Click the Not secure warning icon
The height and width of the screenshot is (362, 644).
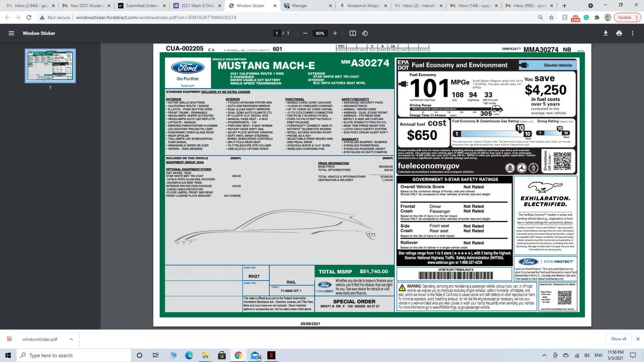(42, 17)
